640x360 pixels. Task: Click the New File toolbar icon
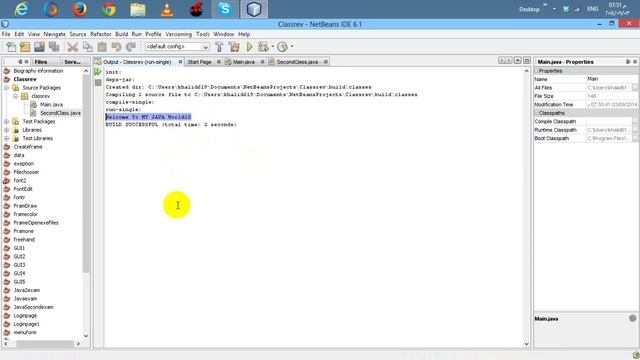point(11,47)
